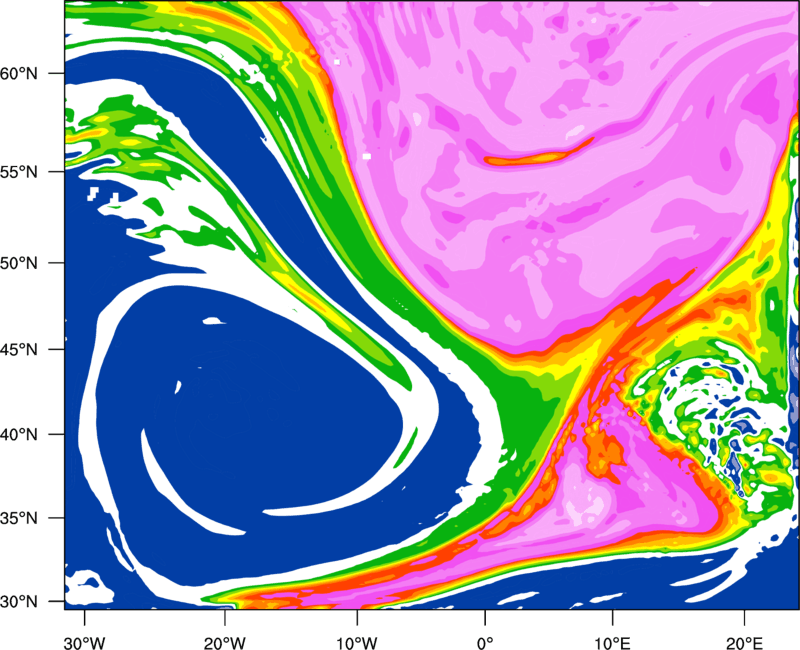Click the 20°E longitude label

coord(744,643)
